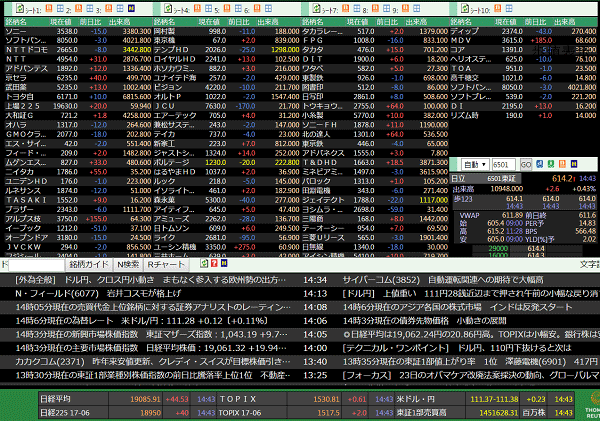Sort first watchlist by 現在値 header
This screenshot has height=421, width=600.
click(60, 22)
